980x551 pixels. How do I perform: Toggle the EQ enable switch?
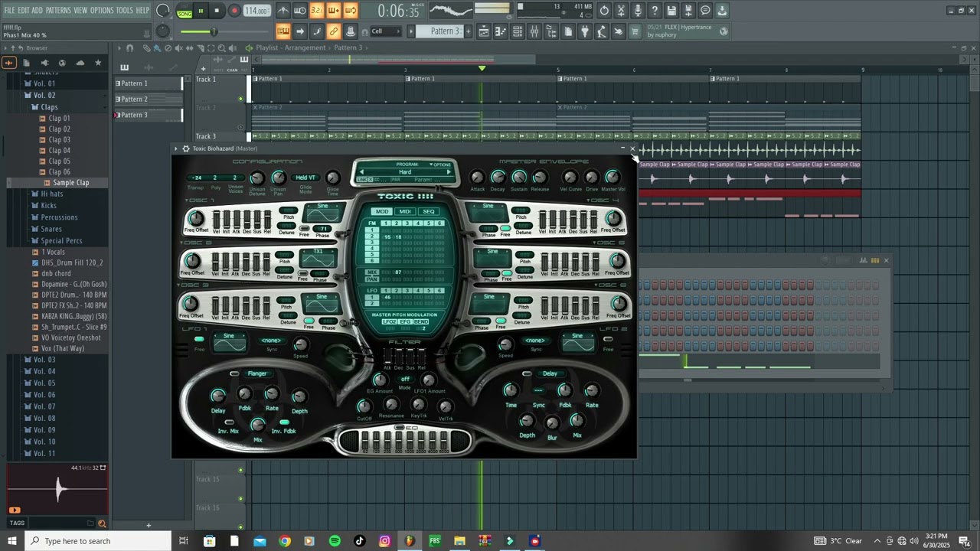(x=400, y=427)
